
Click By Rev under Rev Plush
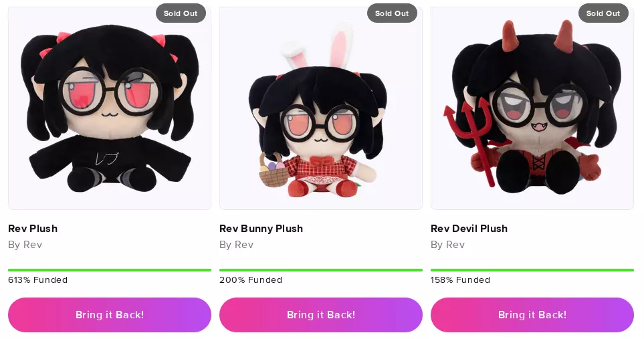coord(25,245)
